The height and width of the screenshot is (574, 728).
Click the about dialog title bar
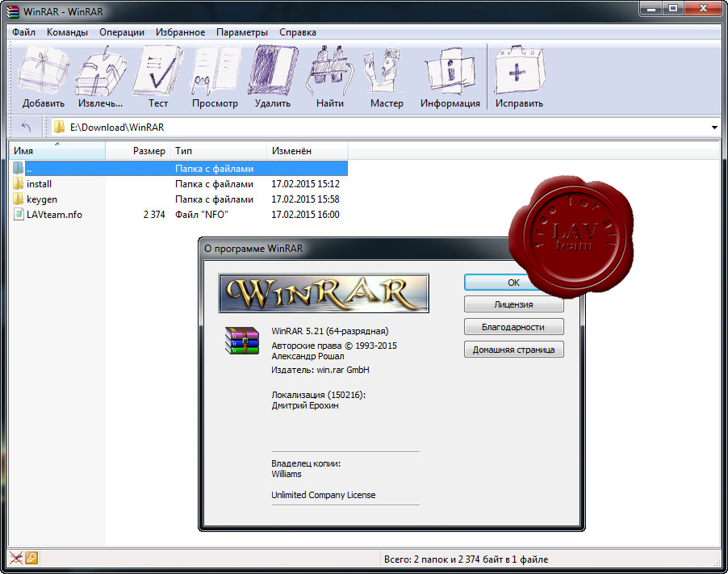[355, 249]
